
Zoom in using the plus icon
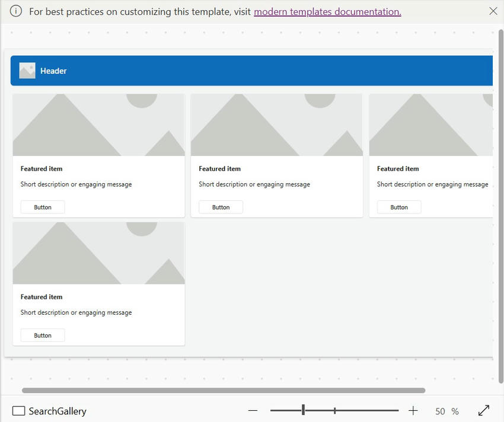(x=413, y=410)
